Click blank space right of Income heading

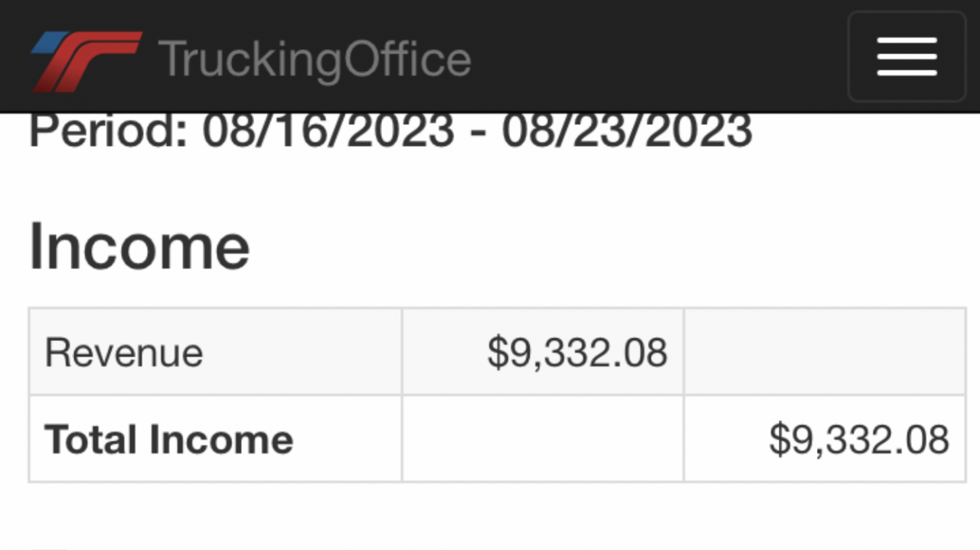(x=612, y=246)
